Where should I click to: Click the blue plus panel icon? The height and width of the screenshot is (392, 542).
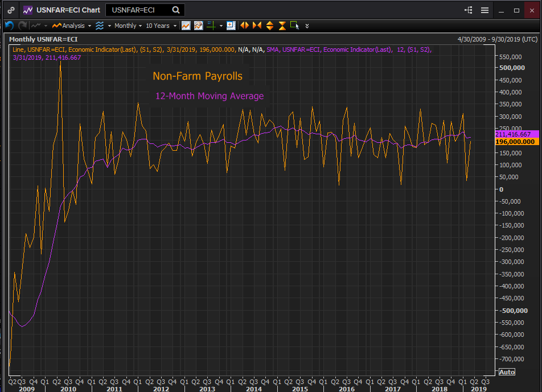point(231,26)
